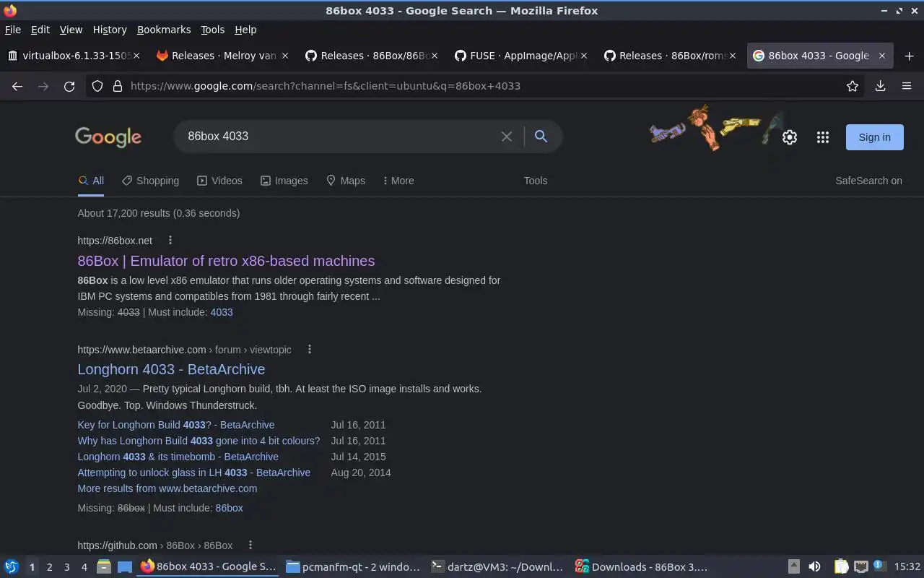Open the View menu
The height and width of the screenshot is (578, 924).
tap(71, 30)
